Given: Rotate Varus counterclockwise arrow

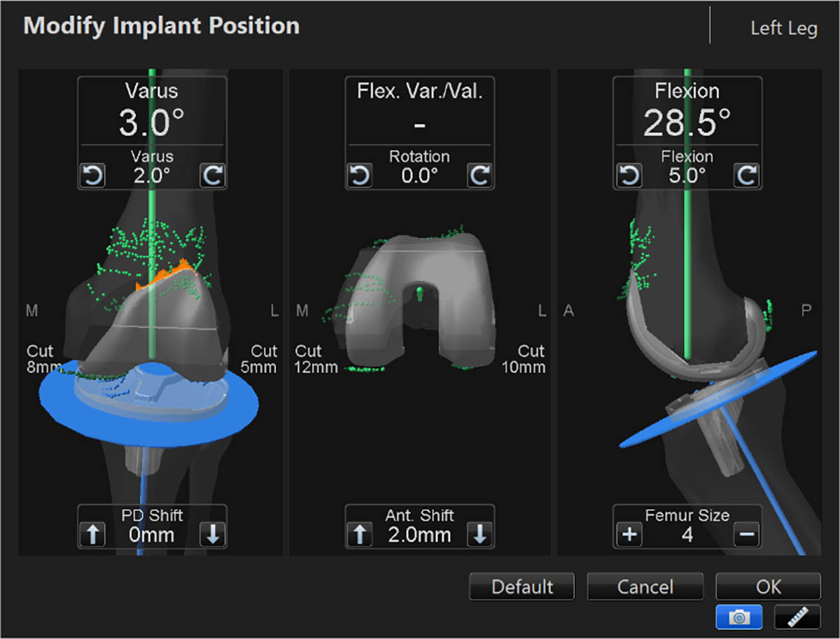Looking at the screenshot, I should (93, 175).
